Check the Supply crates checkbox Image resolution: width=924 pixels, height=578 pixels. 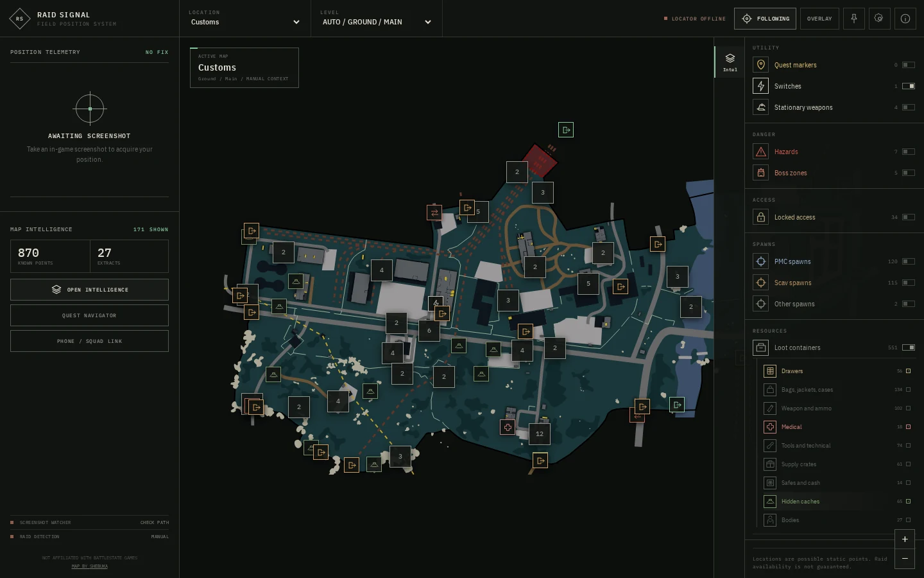[x=908, y=464]
